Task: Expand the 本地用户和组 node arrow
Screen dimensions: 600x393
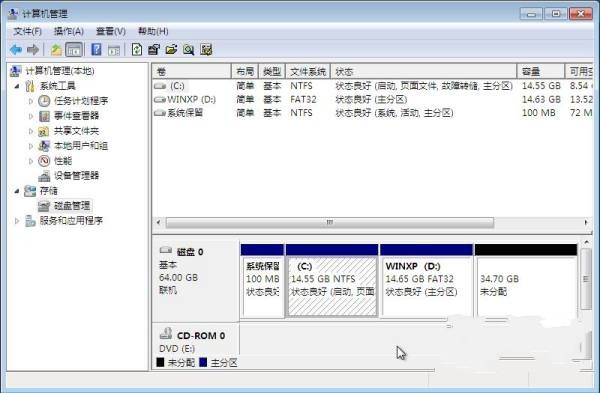Action: 31,146
